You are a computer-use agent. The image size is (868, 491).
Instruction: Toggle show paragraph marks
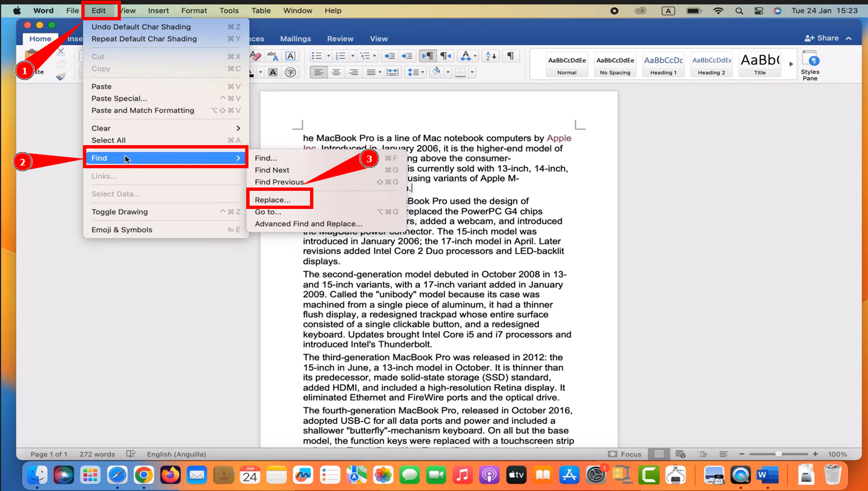coord(511,56)
